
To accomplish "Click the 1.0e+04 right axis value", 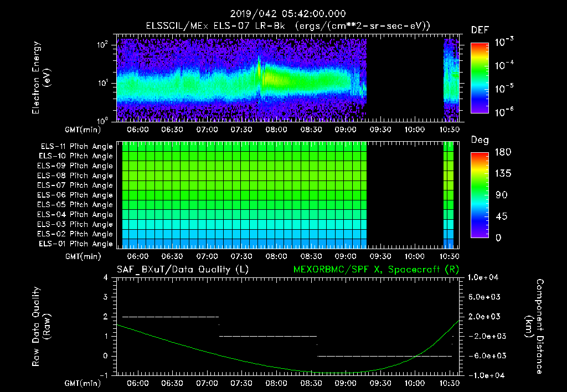I will [x=483, y=277].
